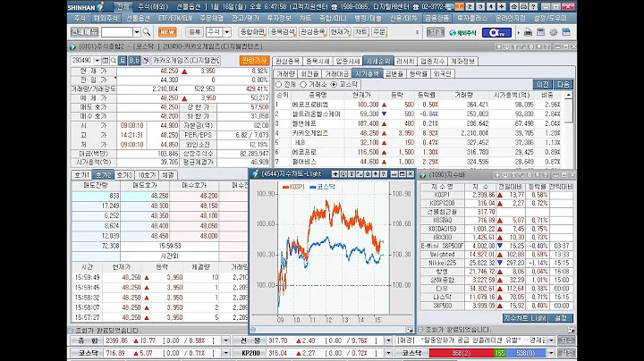Screen dimensions: 644x361
Task: Open the stock search magnifier beside code 290490
Action: click(x=114, y=61)
